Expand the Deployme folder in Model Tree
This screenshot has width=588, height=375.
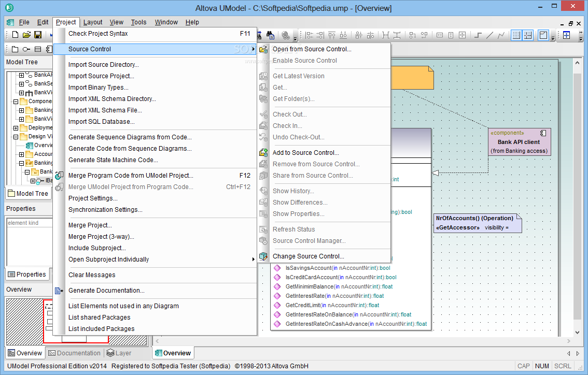[x=16, y=128]
